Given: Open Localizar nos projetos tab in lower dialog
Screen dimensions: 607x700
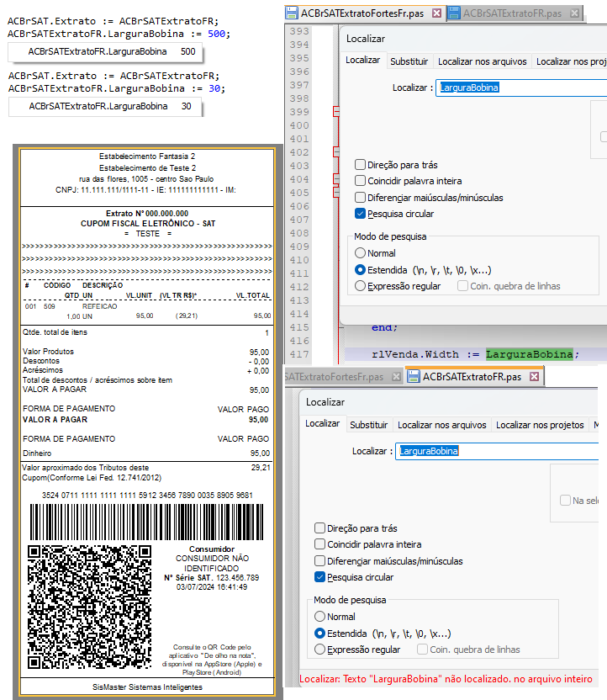Looking at the screenshot, I should click(540, 425).
